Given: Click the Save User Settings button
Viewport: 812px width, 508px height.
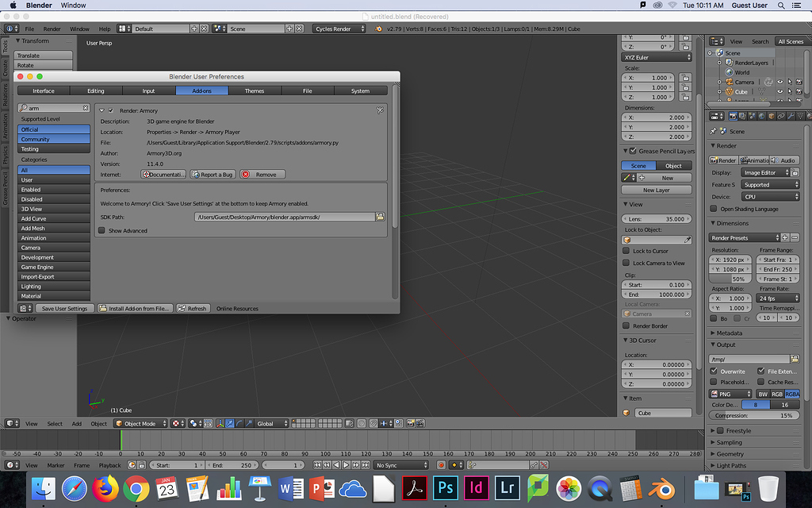Looking at the screenshot, I should 63,307.
